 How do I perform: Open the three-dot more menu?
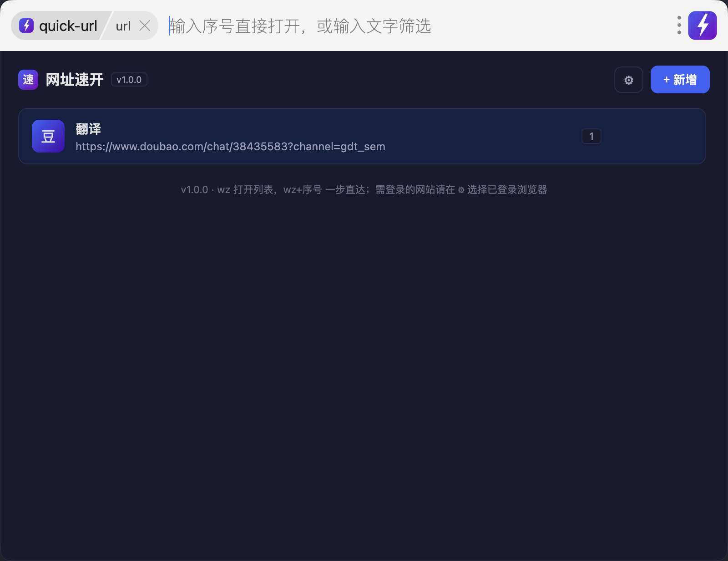click(x=679, y=25)
